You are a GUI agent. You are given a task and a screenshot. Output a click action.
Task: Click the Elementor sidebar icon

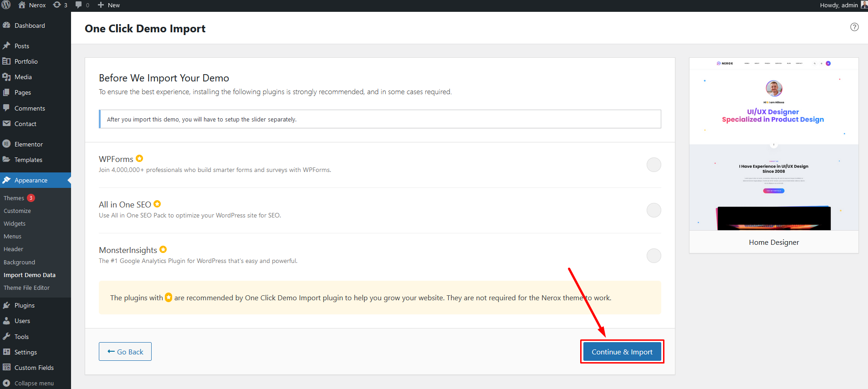click(6, 144)
